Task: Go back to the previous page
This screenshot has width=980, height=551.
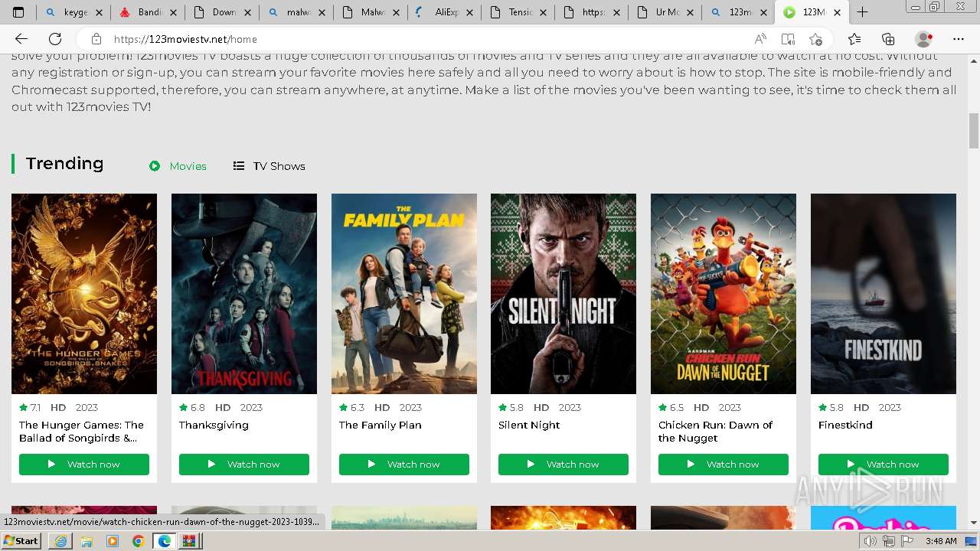Action: pos(21,39)
